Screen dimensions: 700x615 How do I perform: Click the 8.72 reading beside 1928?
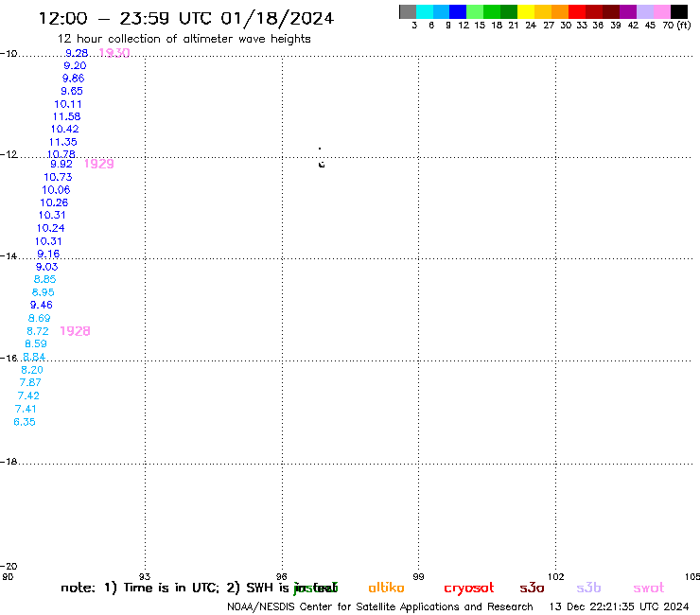[38, 331]
